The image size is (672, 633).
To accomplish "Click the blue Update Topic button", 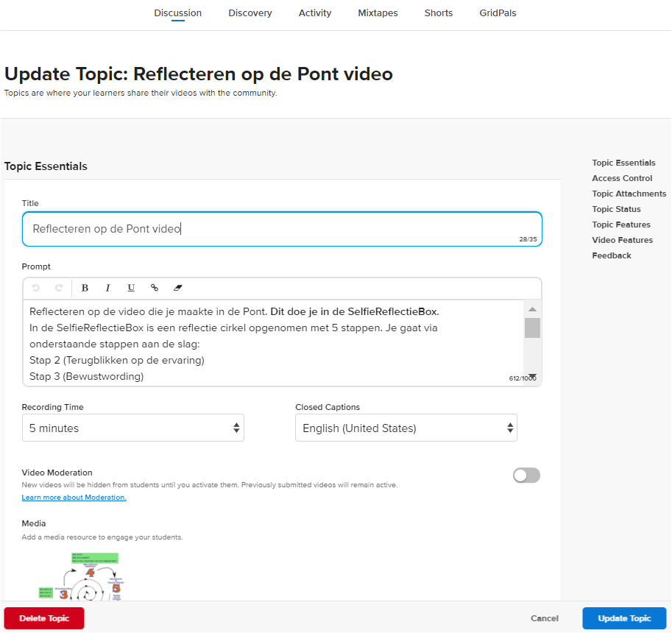I will pos(624,618).
